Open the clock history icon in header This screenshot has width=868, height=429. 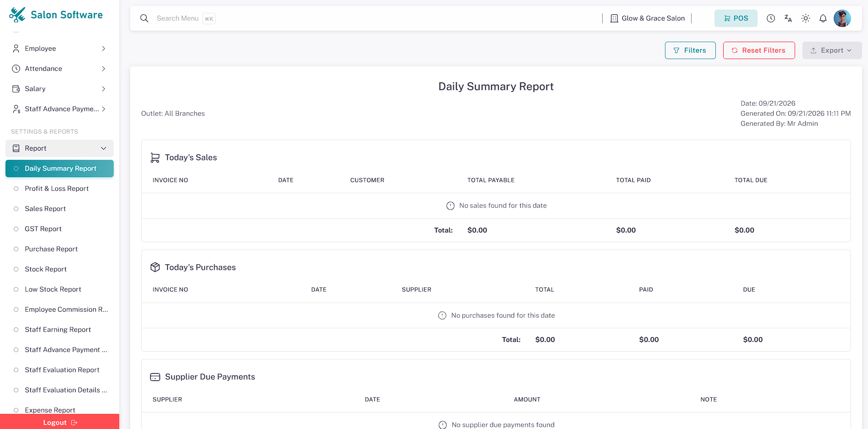[x=771, y=18]
